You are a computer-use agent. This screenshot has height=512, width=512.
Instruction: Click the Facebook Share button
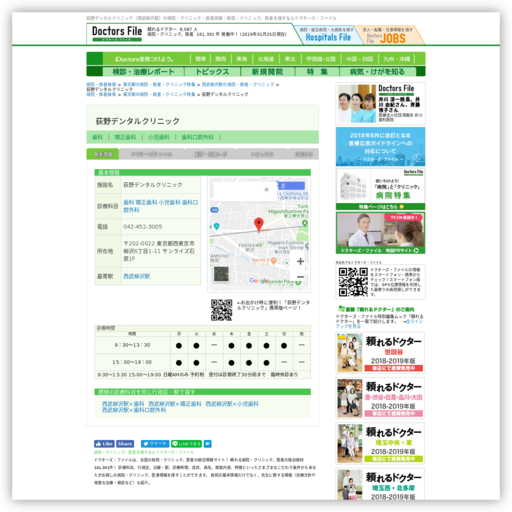point(125,444)
